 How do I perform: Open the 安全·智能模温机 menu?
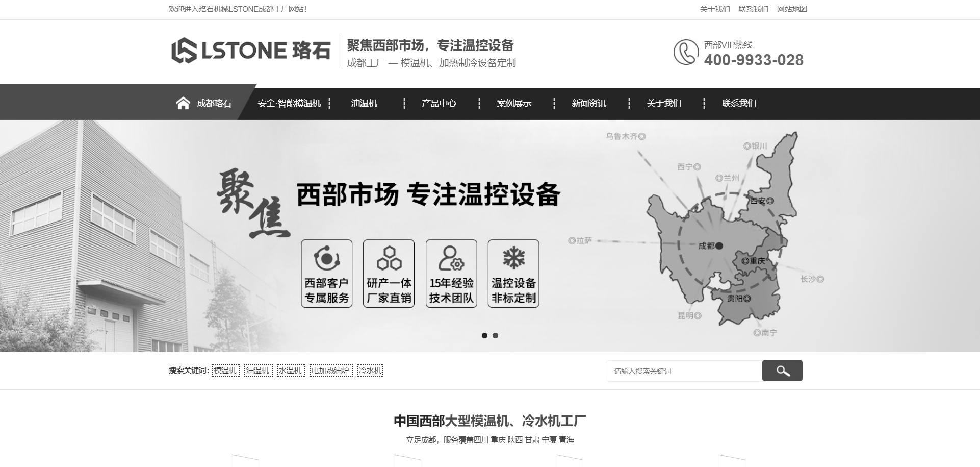(x=289, y=103)
